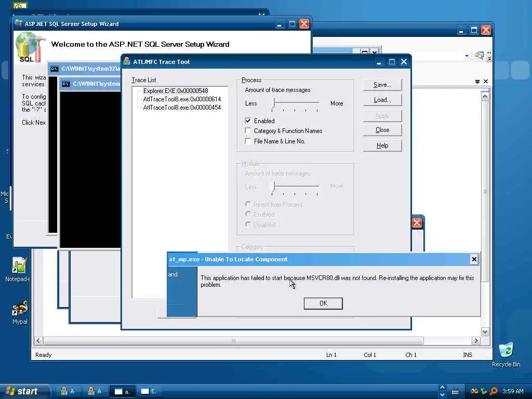
Task: Click the 'Ready' status bar text
Action: 44,355
